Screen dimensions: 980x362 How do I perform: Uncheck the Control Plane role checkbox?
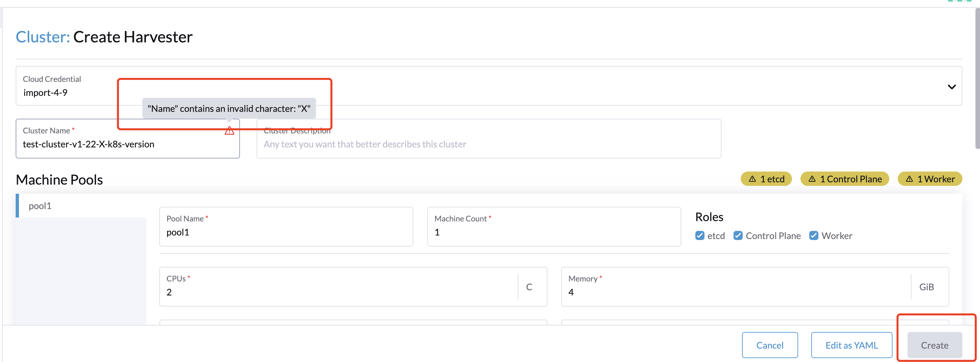tap(739, 235)
